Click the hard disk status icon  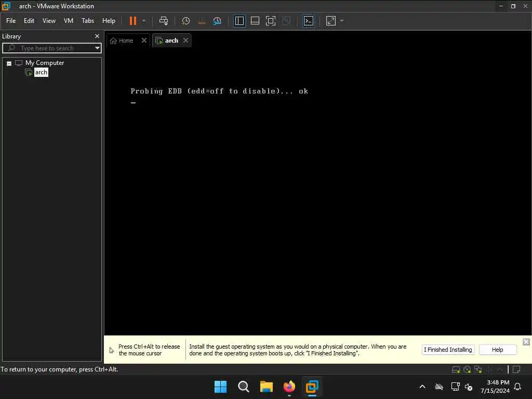click(x=456, y=369)
